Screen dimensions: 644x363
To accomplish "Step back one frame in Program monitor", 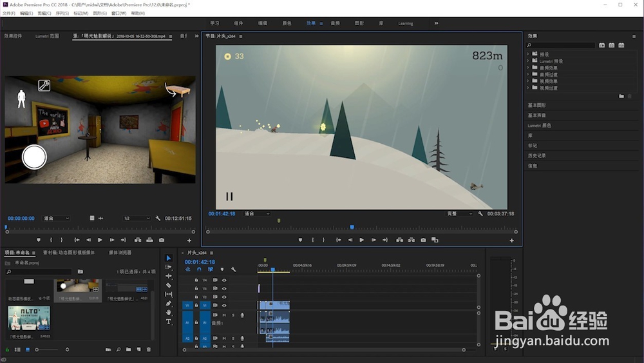I will (350, 240).
